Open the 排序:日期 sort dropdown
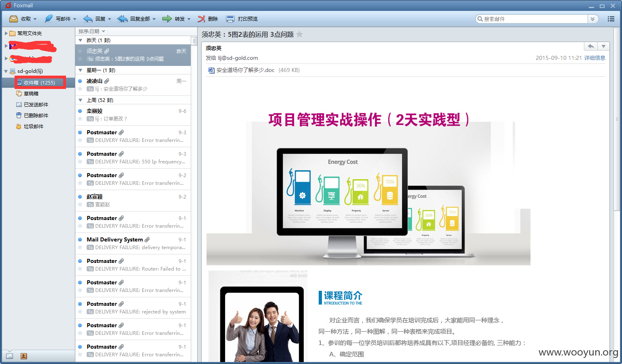 [92, 31]
